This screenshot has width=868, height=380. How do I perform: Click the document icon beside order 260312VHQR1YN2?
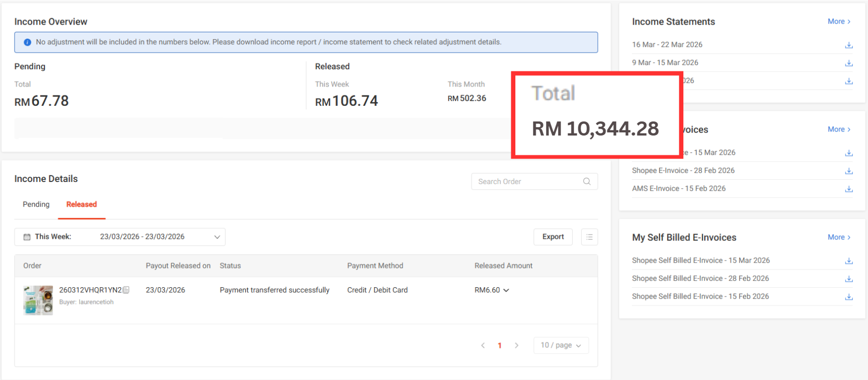coord(126,290)
